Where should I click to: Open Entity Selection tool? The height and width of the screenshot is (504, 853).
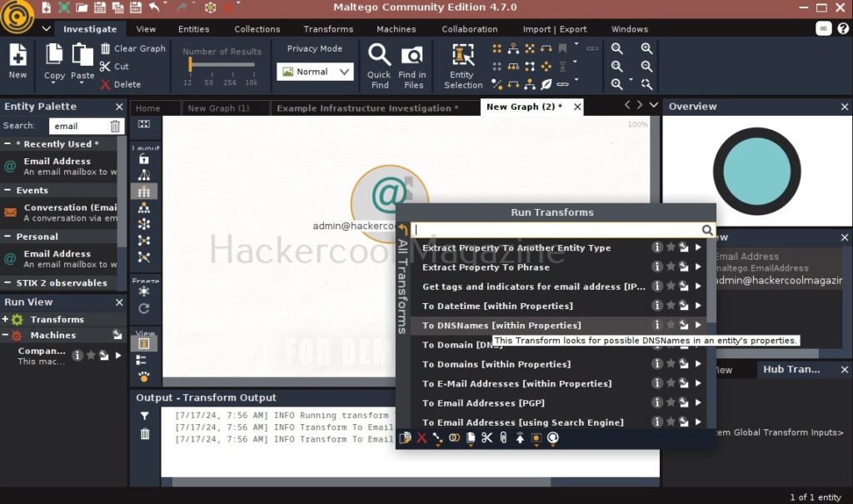point(463,65)
